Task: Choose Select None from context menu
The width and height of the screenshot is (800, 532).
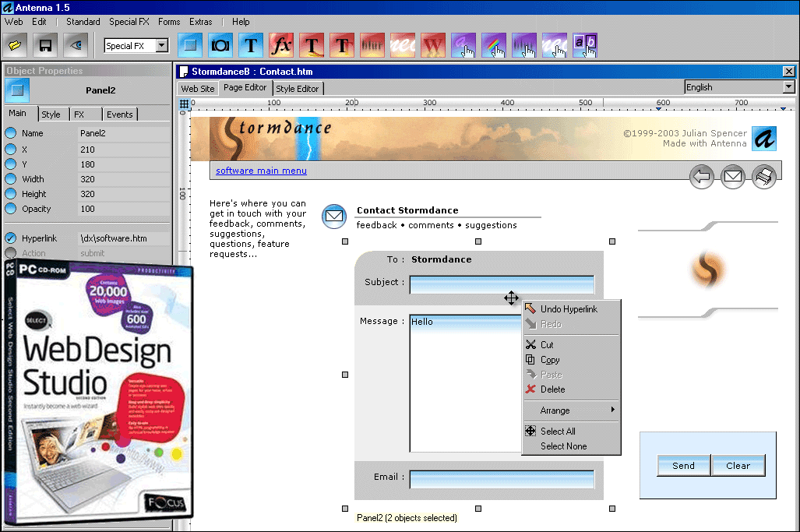Action: pos(572,446)
